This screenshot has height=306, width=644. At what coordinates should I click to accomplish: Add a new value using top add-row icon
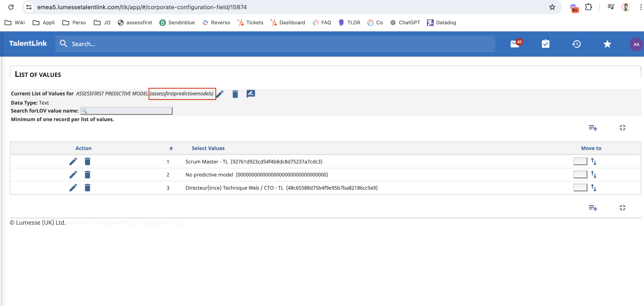coord(592,128)
